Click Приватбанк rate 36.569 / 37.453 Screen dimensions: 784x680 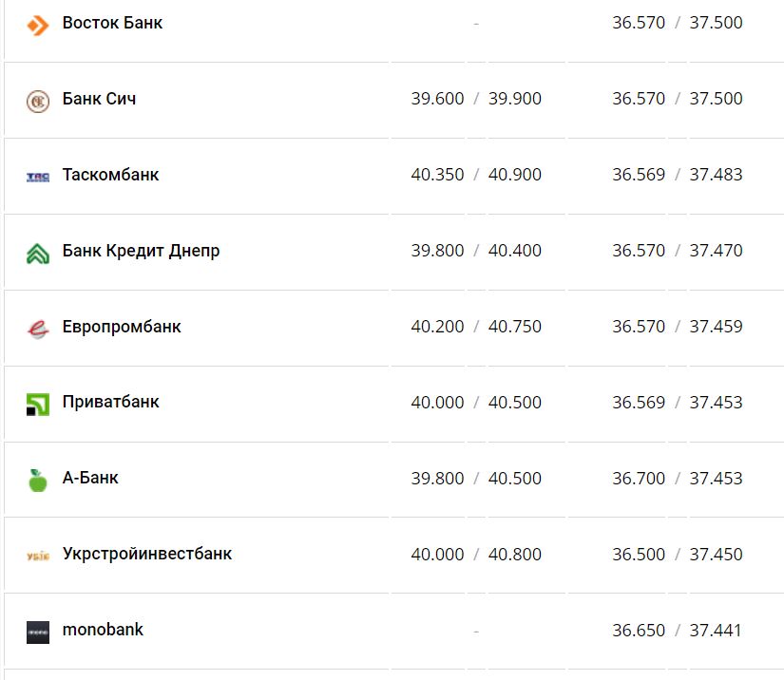pos(678,403)
